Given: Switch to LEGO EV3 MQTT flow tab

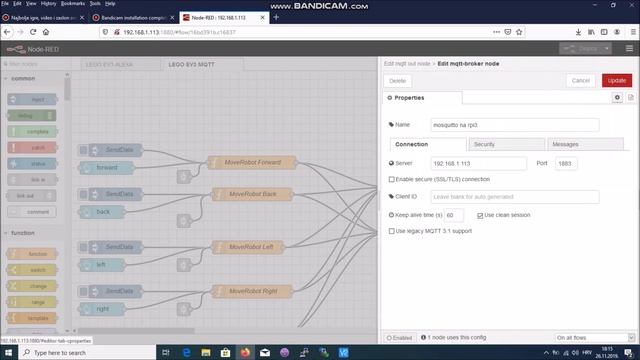Looking at the screenshot, I should click(x=203, y=64).
